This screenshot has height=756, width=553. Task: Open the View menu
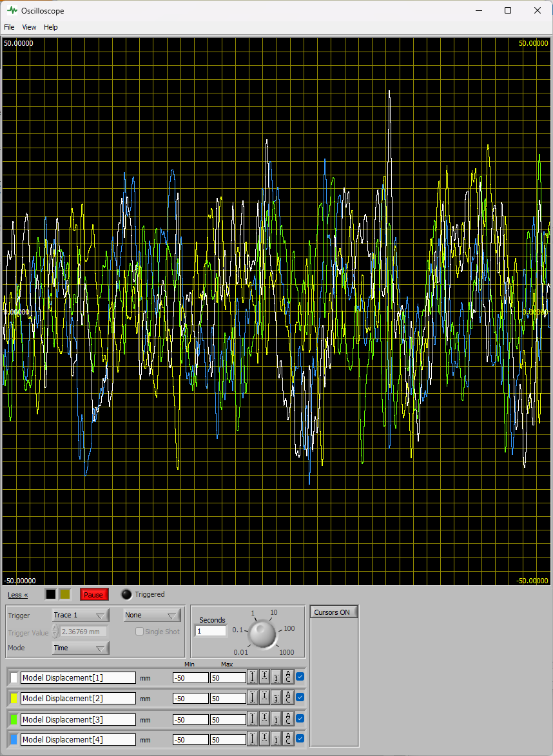[29, 27]
